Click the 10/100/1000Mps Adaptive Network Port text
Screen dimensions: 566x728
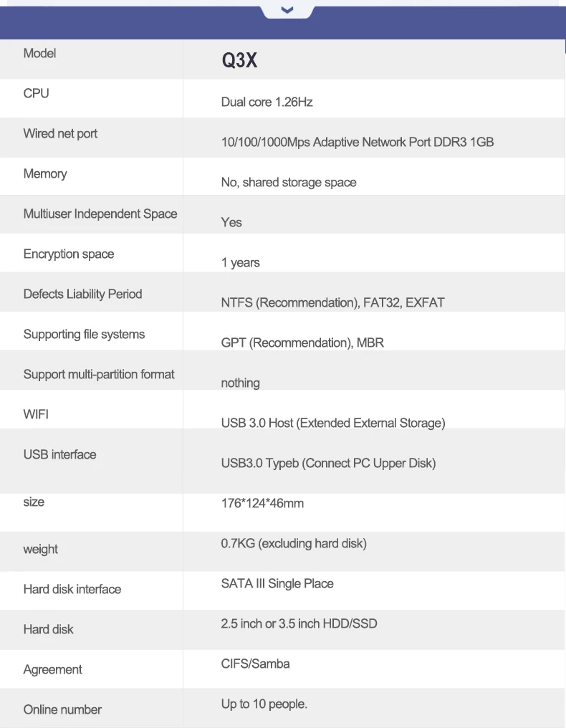tap(357, 143)
